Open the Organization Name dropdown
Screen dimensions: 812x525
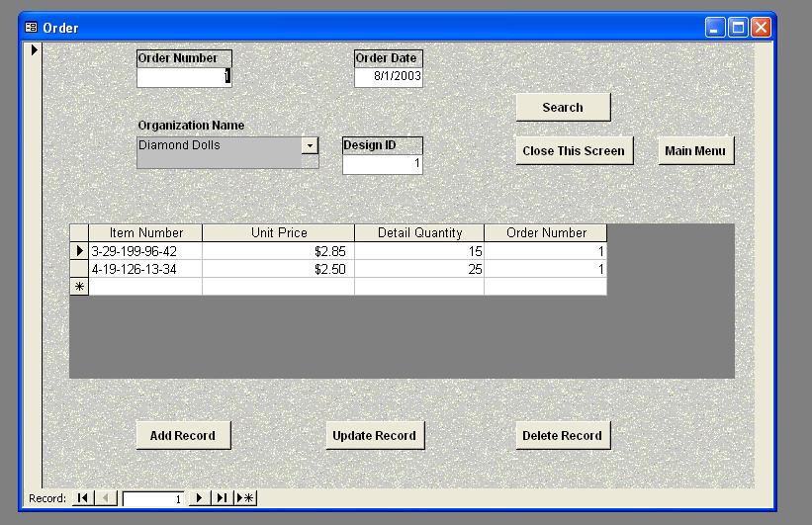point(310,145)
